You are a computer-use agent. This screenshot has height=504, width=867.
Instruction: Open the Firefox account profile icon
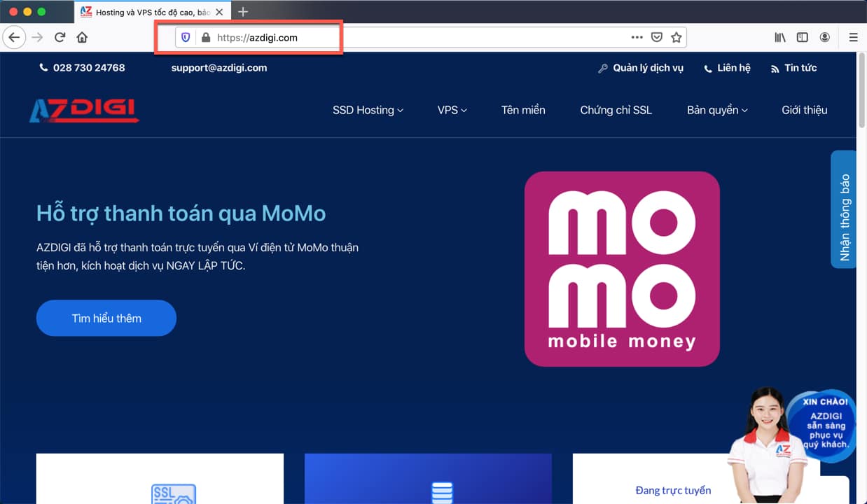(825, 38)
